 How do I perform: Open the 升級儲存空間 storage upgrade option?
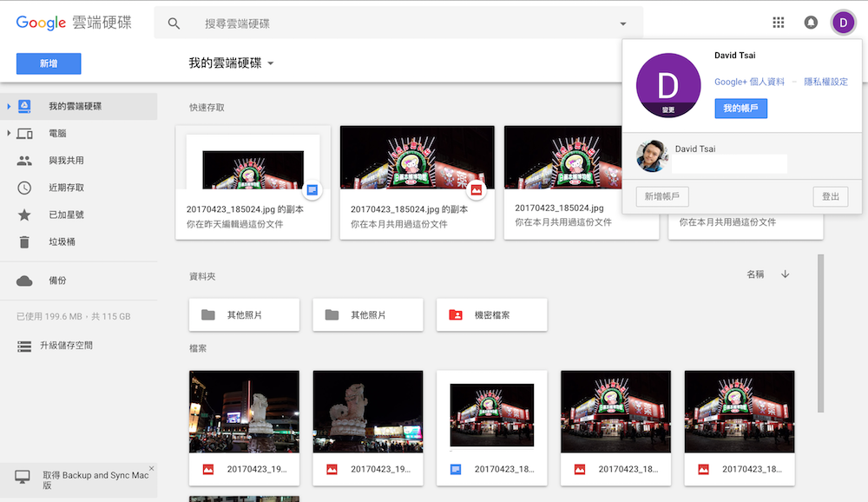click(x=66, y=346)
